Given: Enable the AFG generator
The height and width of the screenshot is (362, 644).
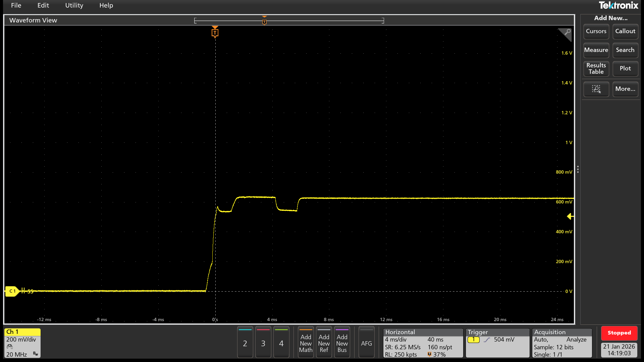Looking at the screenshot, I should coord(366,343).
